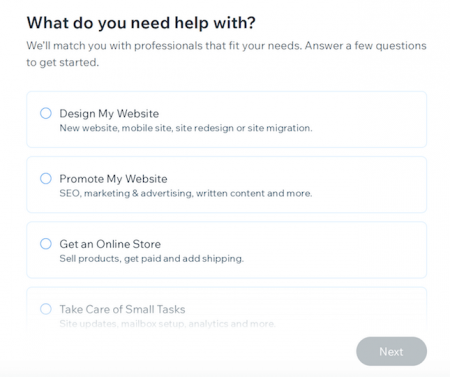Click the "Take Care of Small Tasks" label
The height and width of the screenshot is (377, 450).
click(x=122, y=309)
